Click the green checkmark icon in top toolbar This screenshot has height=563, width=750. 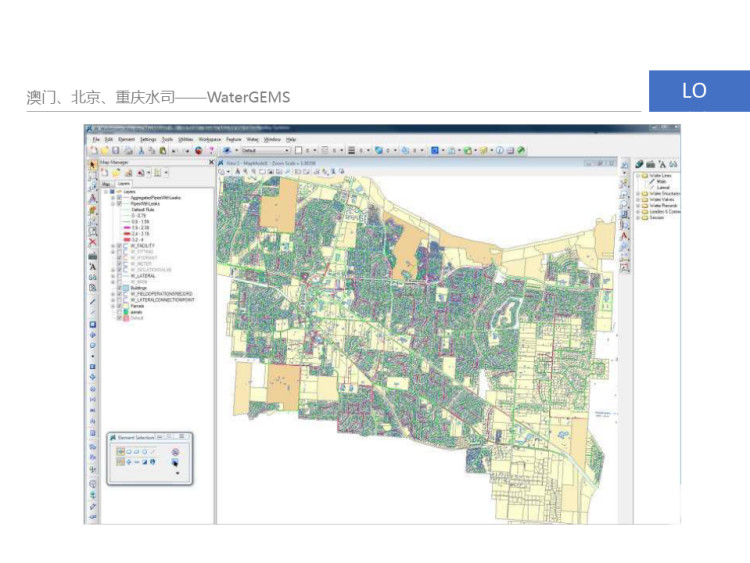521,151
